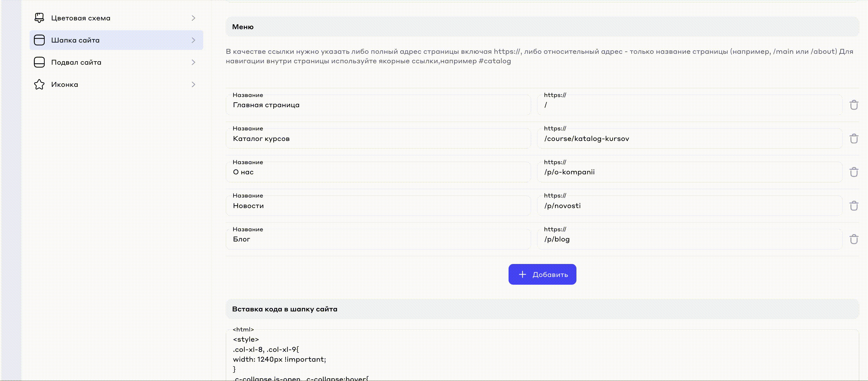This screenshot has height=381, width=868.
Task: Edit the Каталог курсов name field
Action: (378, 139)
